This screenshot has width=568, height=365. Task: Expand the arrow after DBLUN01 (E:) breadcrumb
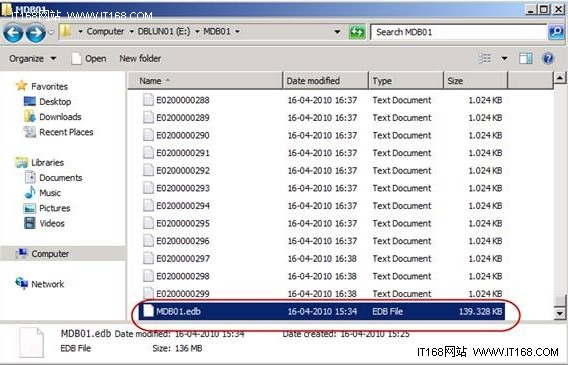tap(197, 32)
